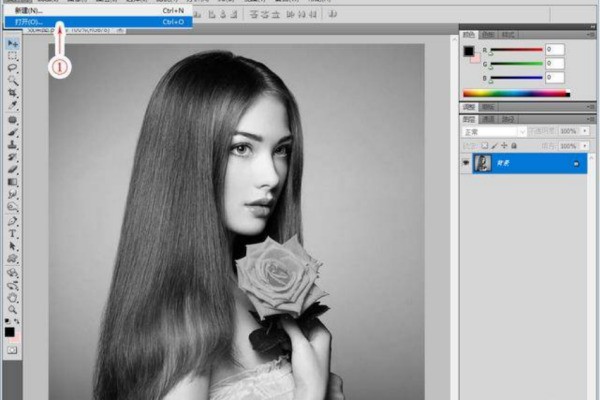Switch to the Swatches tab in the Color panel
Viewport: 600px width, 400px height.
point(488,34)
